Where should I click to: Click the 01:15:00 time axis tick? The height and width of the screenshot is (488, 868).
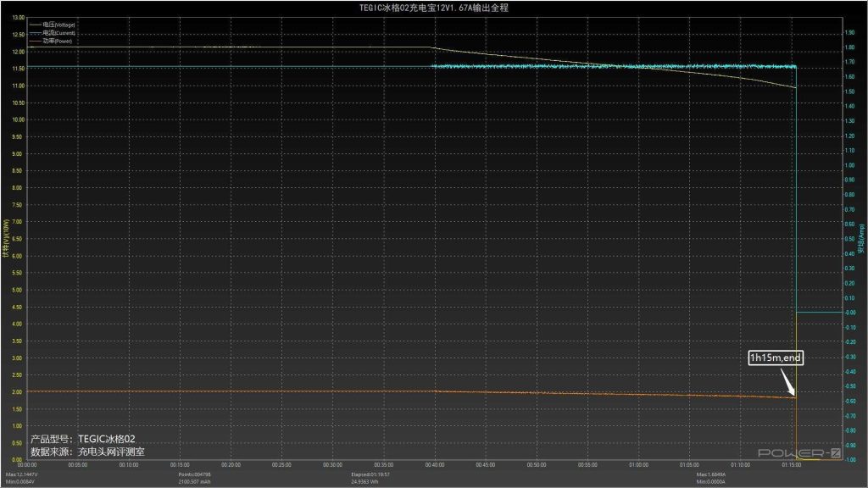[791, 465]
